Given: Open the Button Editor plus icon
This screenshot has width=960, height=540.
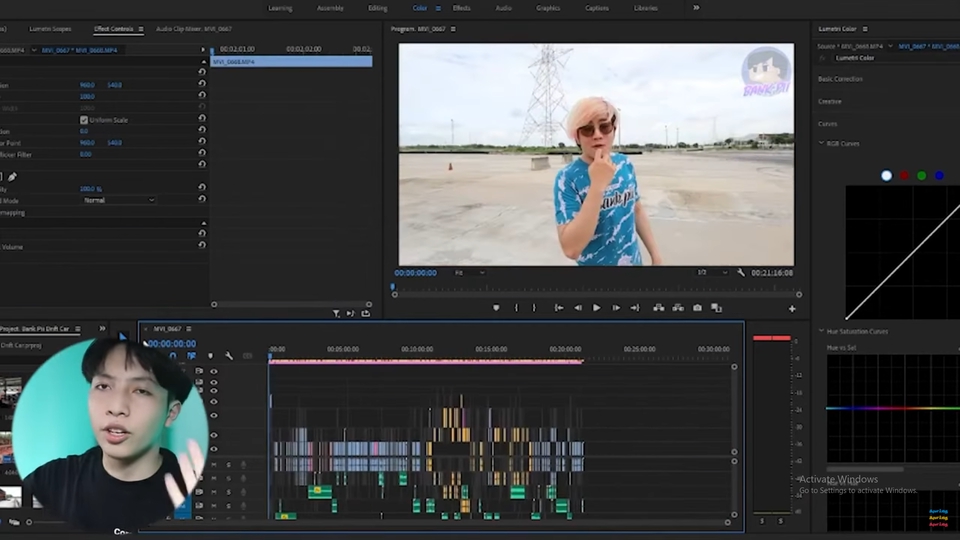Looking at the screenshot, I should (x=792, y=309).
